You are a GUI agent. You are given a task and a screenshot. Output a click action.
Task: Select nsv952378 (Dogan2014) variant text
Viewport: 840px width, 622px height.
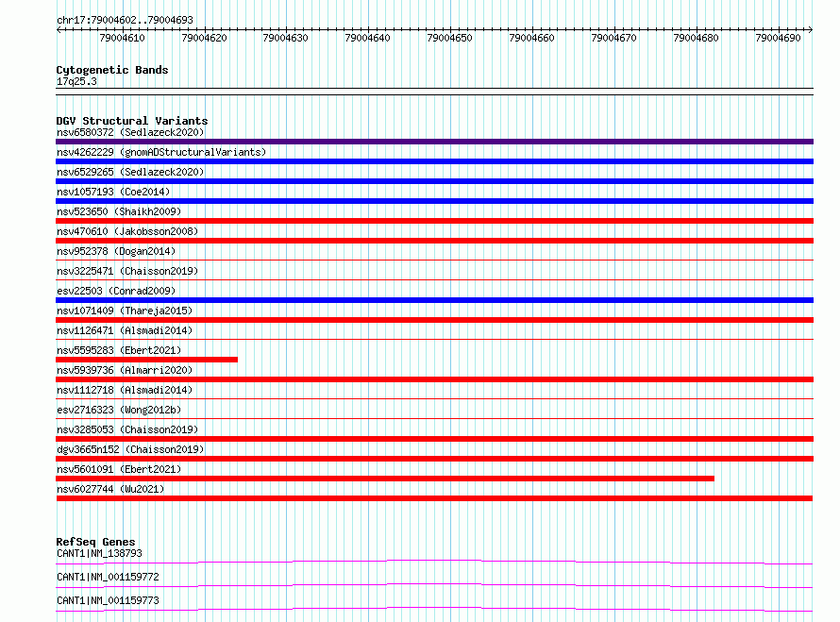[x=116, y=251]
